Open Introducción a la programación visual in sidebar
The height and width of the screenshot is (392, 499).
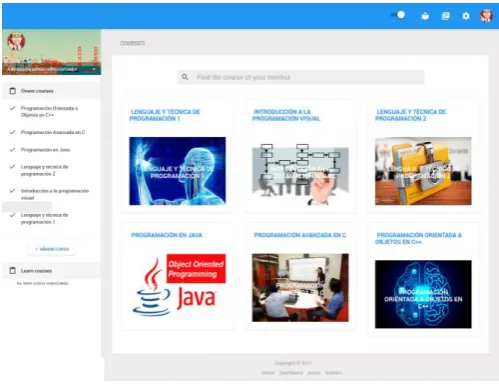click(55, 194)
